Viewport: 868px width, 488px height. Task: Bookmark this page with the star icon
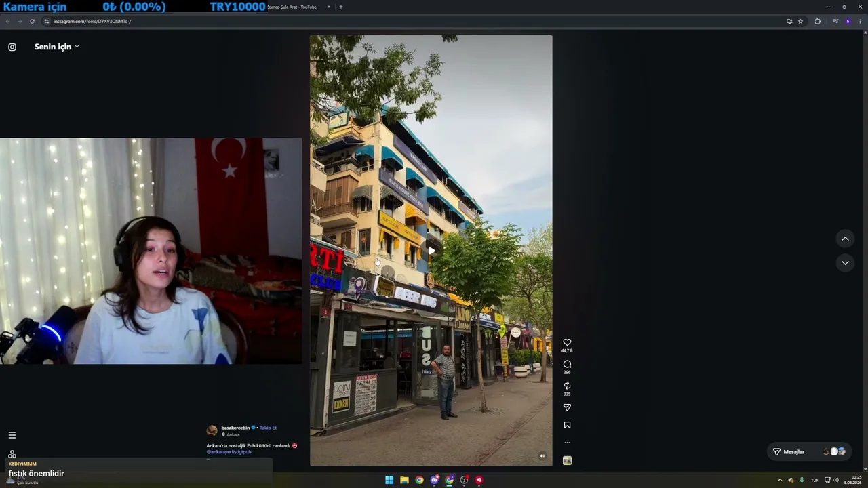(800, 21)
